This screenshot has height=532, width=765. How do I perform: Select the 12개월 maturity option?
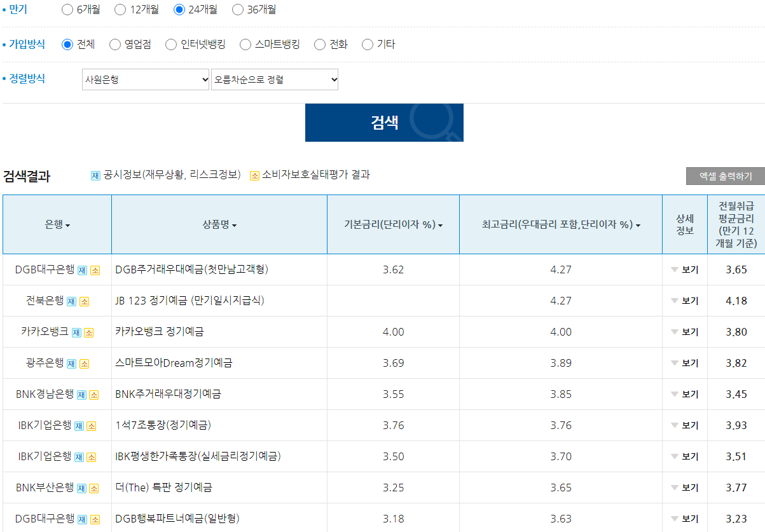click(120, 10)
